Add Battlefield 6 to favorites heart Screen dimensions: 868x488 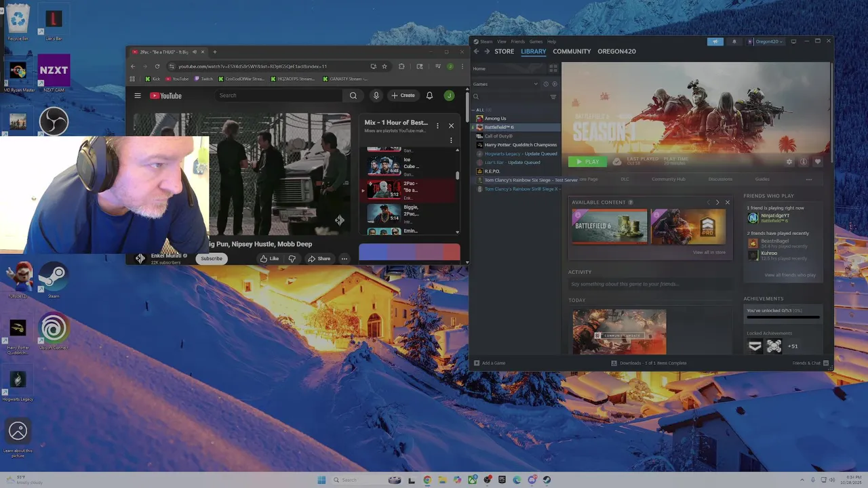817,162
